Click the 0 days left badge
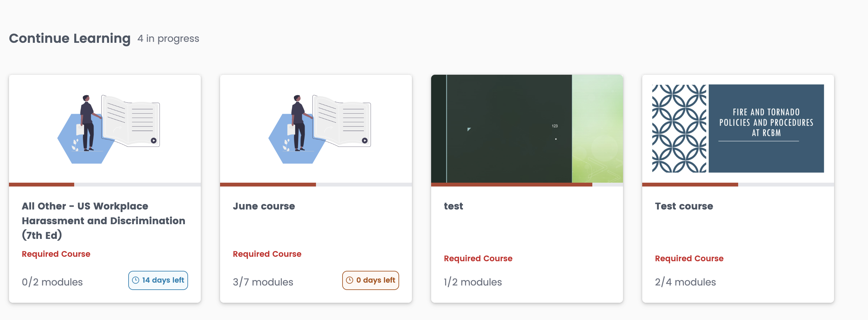 [x=370, y=280]
